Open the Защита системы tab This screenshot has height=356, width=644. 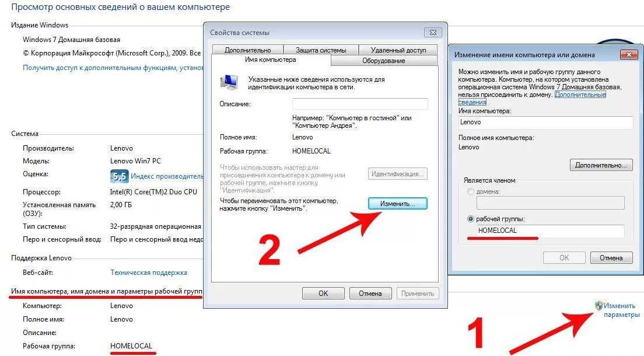[x=321, y=50]
